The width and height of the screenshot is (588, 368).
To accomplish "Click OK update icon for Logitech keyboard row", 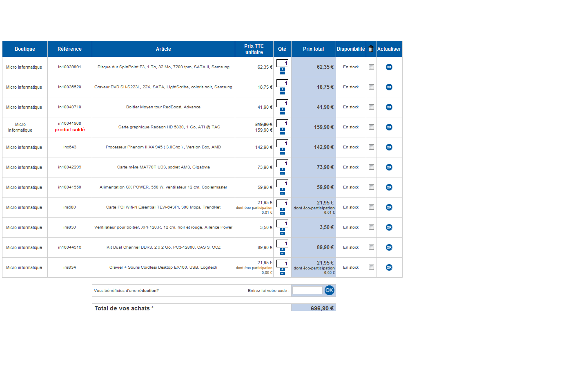I will tap(389, 267).
